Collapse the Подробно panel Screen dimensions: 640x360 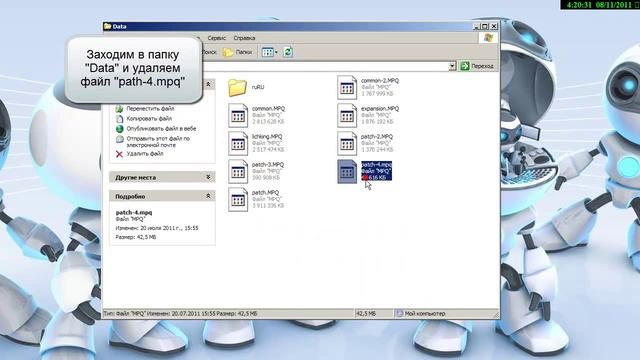(x=208, y=196)
